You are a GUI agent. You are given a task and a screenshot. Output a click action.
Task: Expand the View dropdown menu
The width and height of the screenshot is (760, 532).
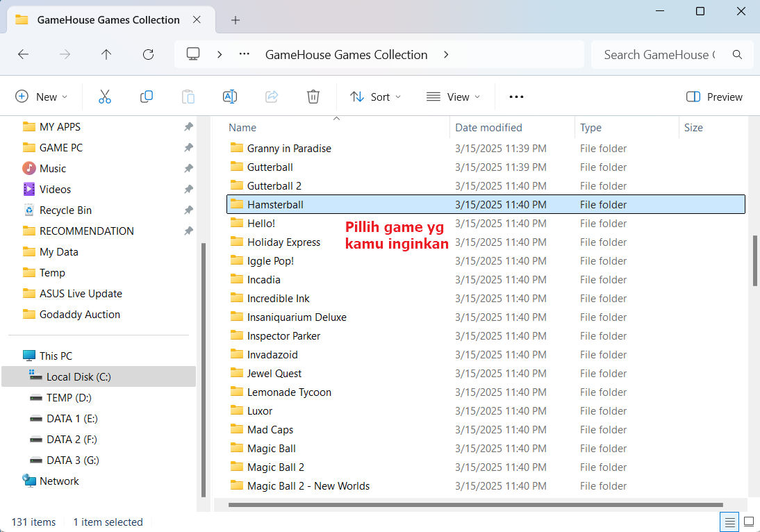[x=454, y=97]
